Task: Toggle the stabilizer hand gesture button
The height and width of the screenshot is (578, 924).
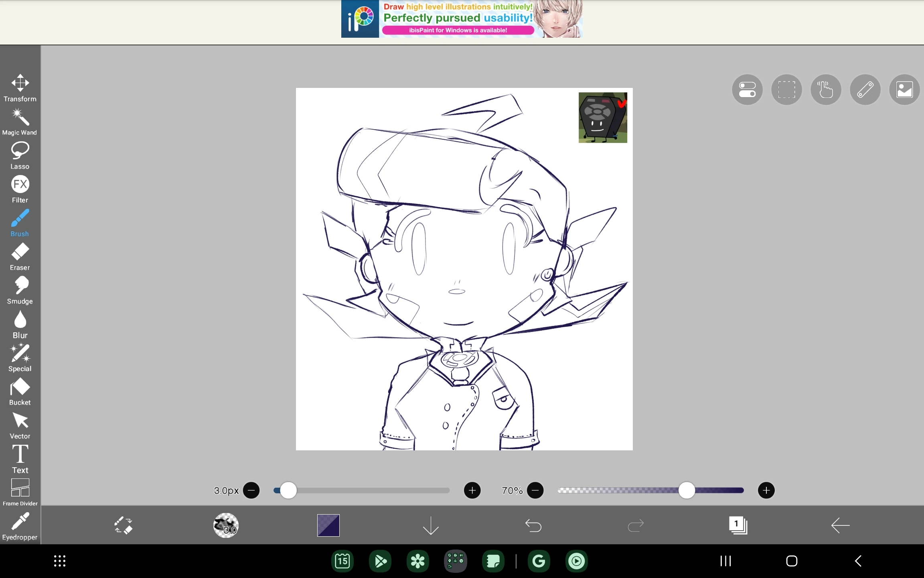Action: pyautogui.click(x=826, y=90)
